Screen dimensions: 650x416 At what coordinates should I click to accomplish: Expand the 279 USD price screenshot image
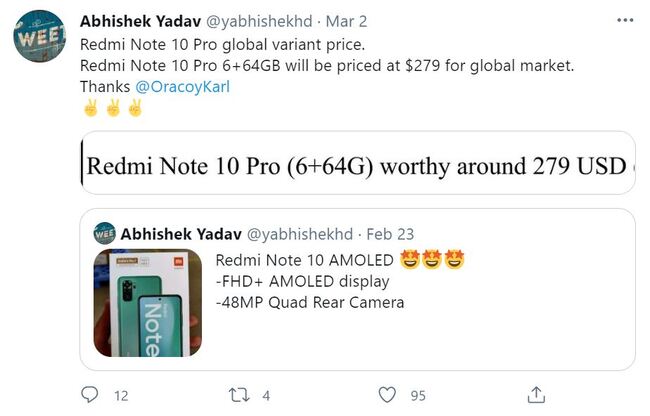[357, 166]
